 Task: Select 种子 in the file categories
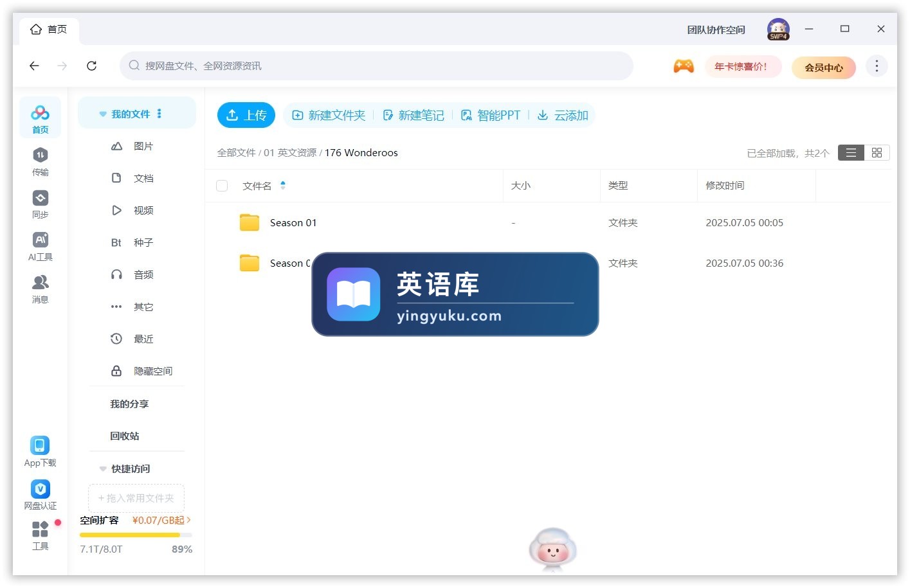143,243
